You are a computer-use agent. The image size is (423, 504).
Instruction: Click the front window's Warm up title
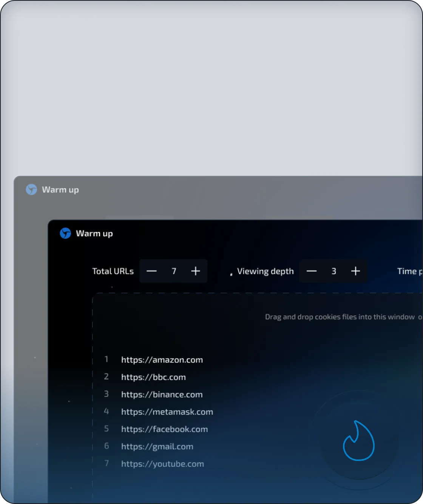click(x=94, y=234)
